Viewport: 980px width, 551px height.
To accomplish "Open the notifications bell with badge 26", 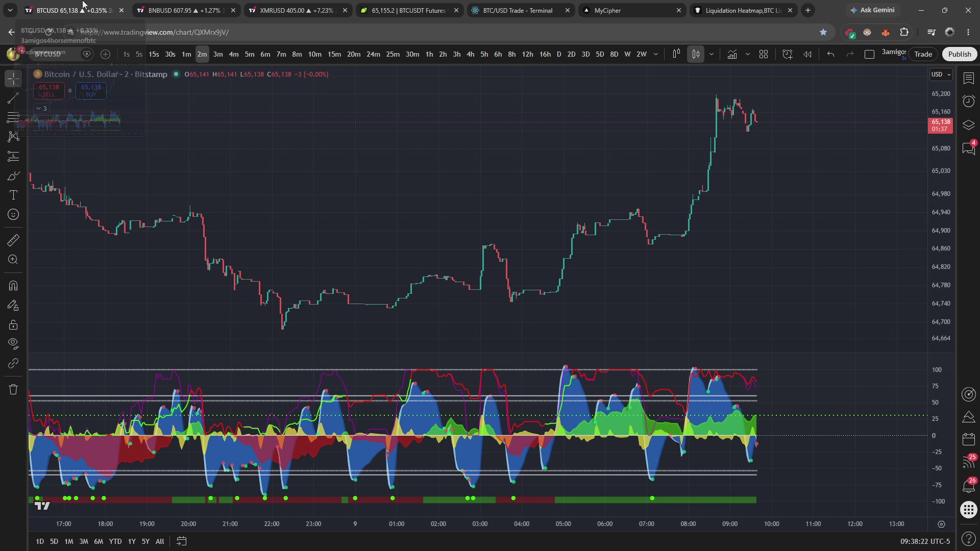I will coord(968,485).
